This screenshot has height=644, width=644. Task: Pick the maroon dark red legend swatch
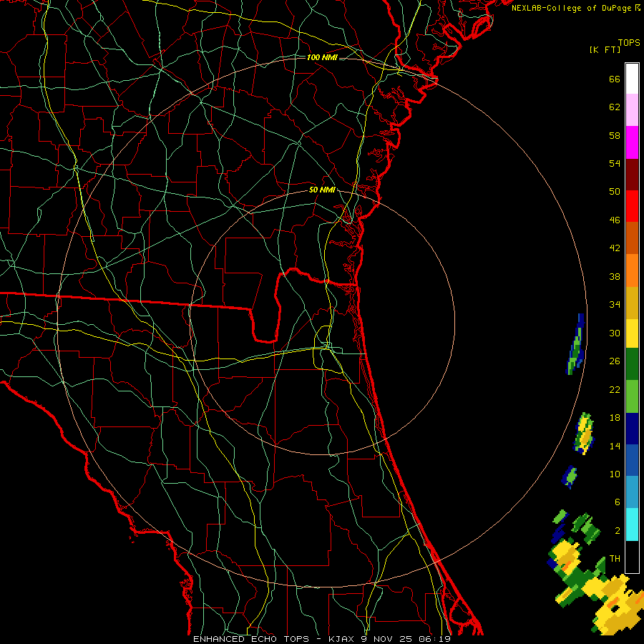pyautogui.click(x=632, y=174)
